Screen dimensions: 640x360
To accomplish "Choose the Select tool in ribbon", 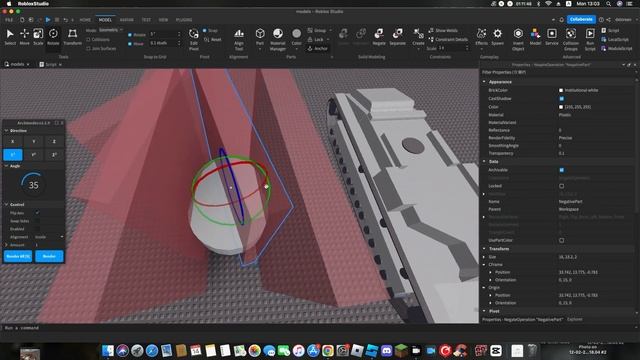I will (x=10, y=37).
